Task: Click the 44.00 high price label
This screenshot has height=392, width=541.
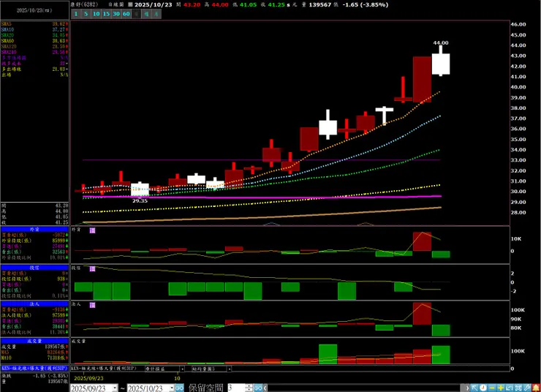Action: (441, 43)
